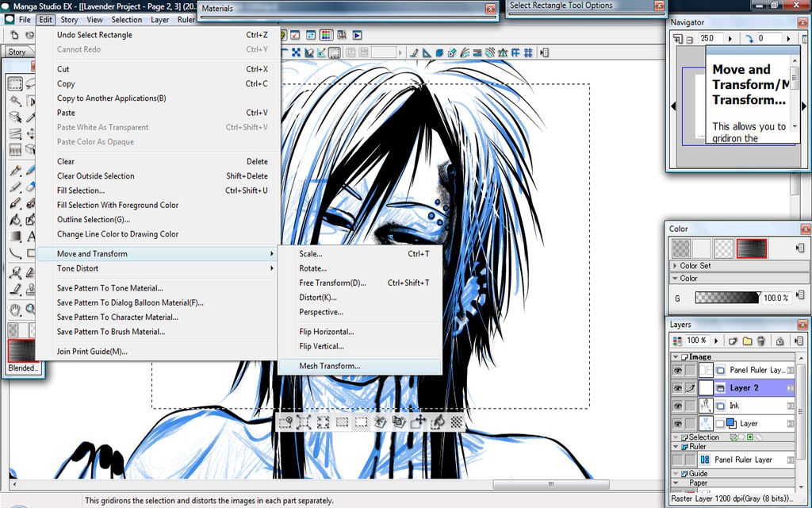Click the Magic Wand tool in toolbox
812x508 pixels.
15,101
